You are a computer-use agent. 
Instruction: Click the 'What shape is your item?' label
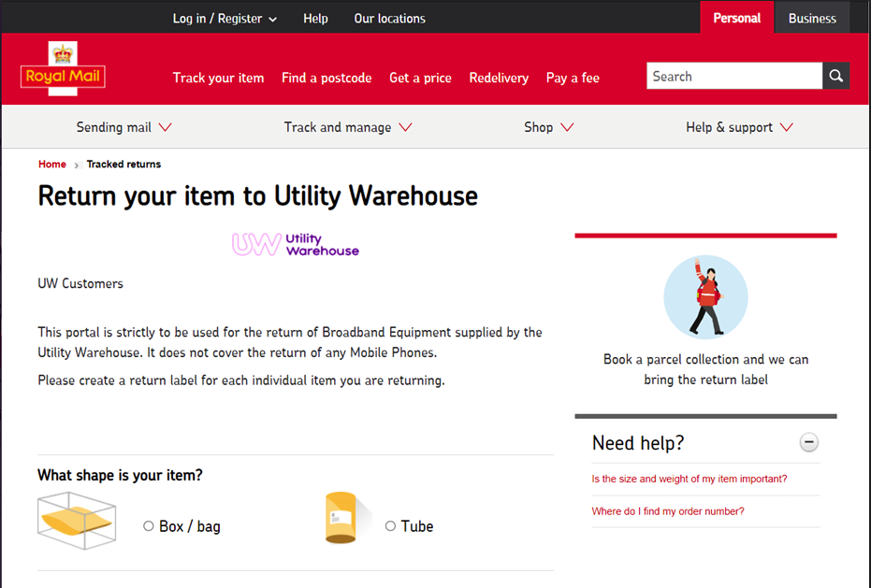click(120, 475)
